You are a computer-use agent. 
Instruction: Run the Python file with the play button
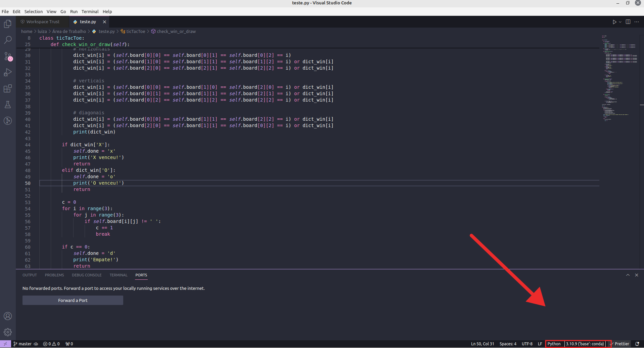click(614, 22)
